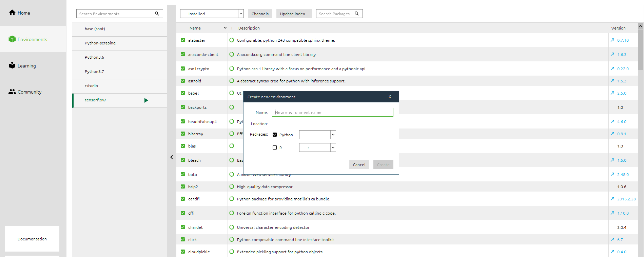The height and width of the screenshot is (257, 644).
Task: Switch to the Environments tab
Action: pos(32,39)
